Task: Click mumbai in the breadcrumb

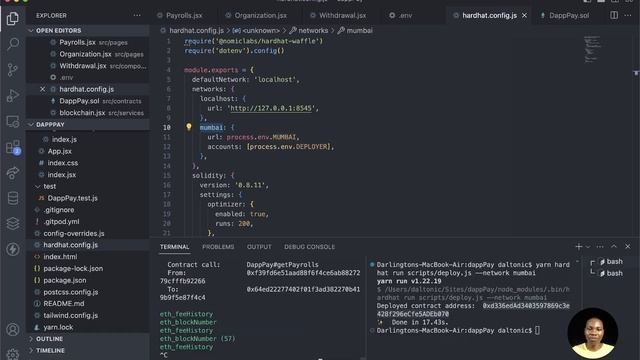Action: coord(359,31)
